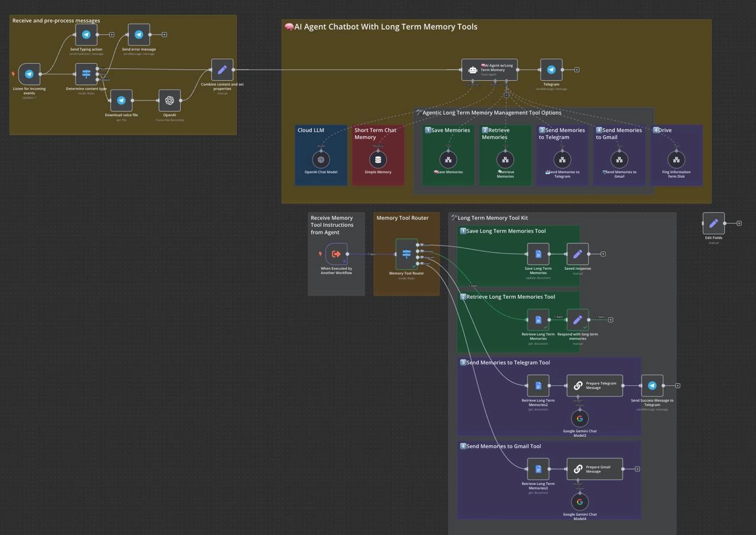Image resolution: width=756 pixels, height=535 pixels.
Task: Add a node after Send Typing action
Action: [112, 34]
